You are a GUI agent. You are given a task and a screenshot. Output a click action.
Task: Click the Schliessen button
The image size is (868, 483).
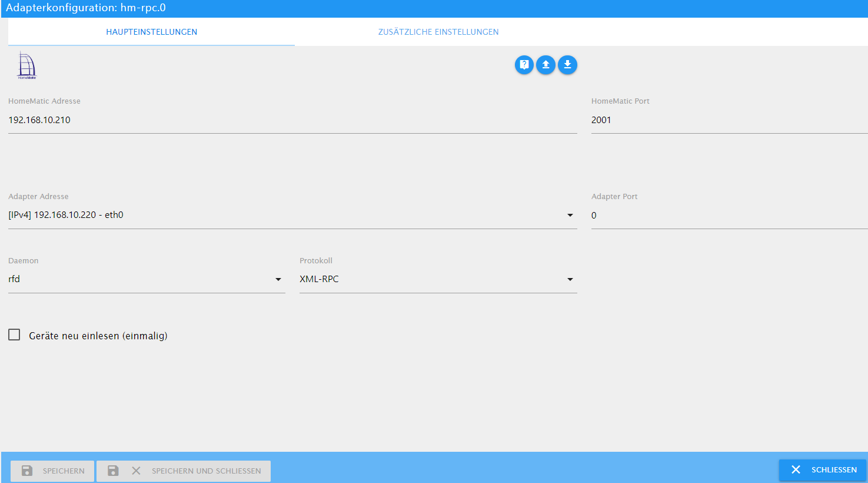(x=823, y=469)
